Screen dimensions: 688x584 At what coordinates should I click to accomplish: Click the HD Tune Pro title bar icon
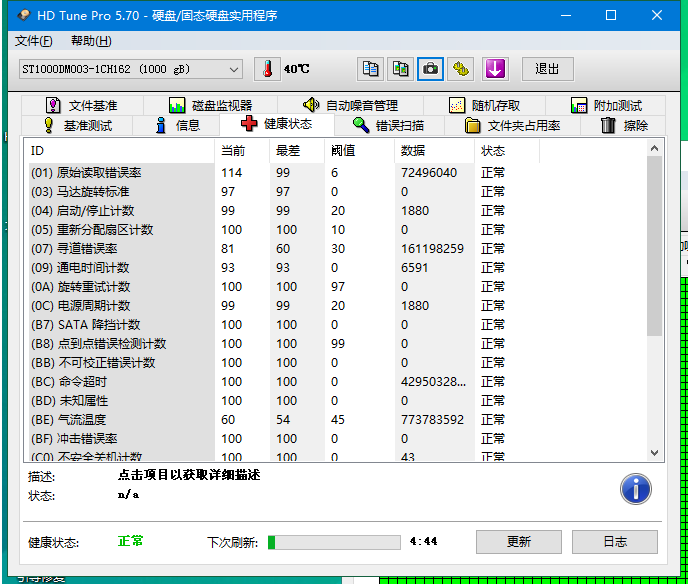pyautogui.click(x=24, y=15)
